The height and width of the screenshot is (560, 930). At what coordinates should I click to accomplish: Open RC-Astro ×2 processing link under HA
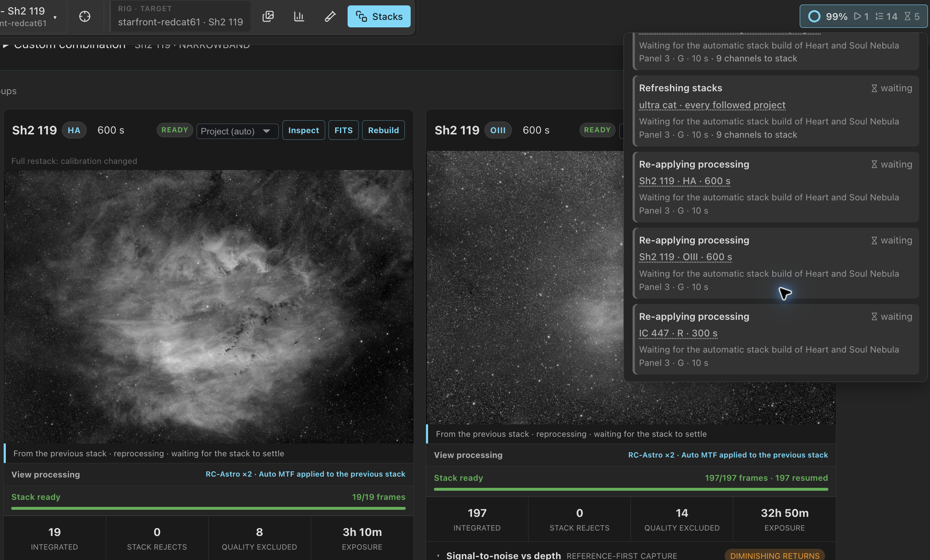point(305,474)
